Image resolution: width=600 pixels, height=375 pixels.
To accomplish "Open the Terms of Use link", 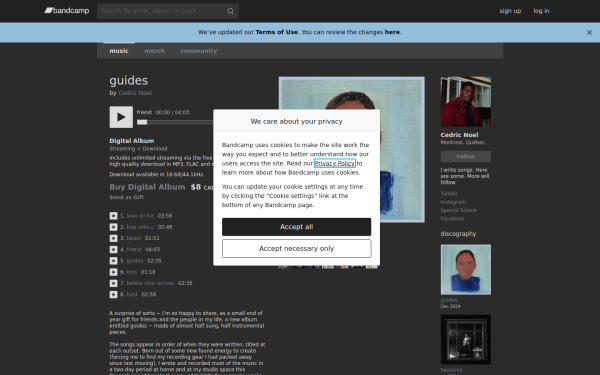I will tap(276, 32).
